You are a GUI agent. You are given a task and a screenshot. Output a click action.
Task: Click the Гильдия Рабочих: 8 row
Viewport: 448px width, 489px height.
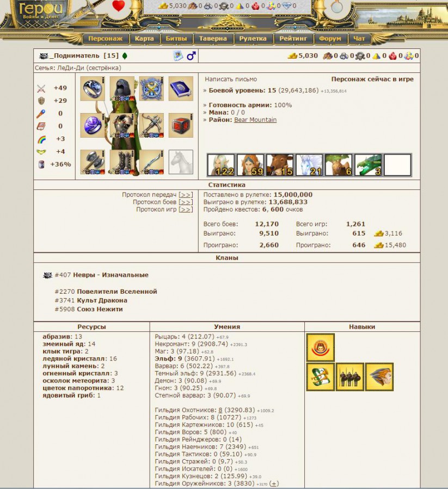[x=205, y=417]
